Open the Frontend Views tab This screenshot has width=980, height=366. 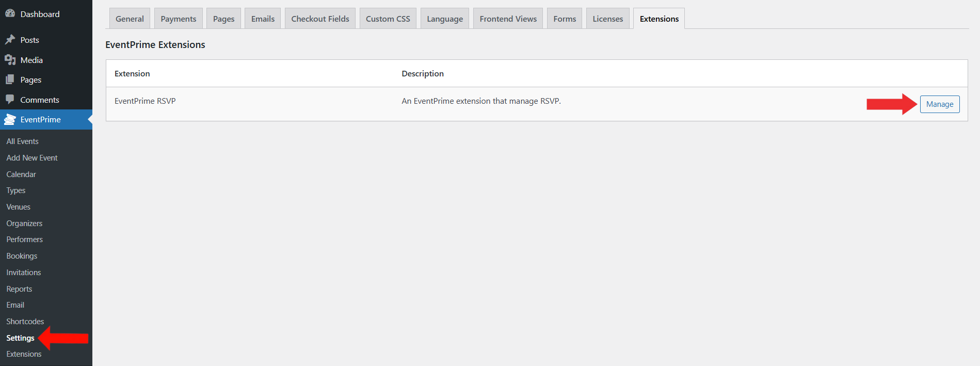(x=508, y=19)
